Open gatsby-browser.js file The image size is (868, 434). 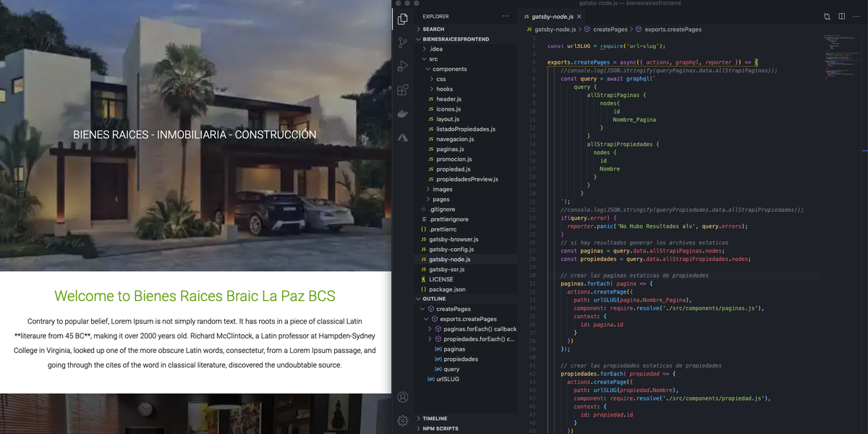[467, 239]
